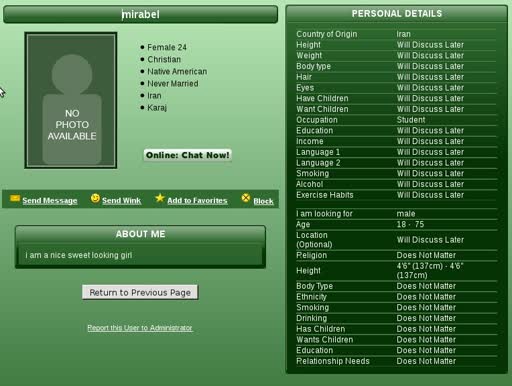Click the Weight label
Image resolution: width=512 pixels, height=386 pixels.
click(x=309, y=55)
